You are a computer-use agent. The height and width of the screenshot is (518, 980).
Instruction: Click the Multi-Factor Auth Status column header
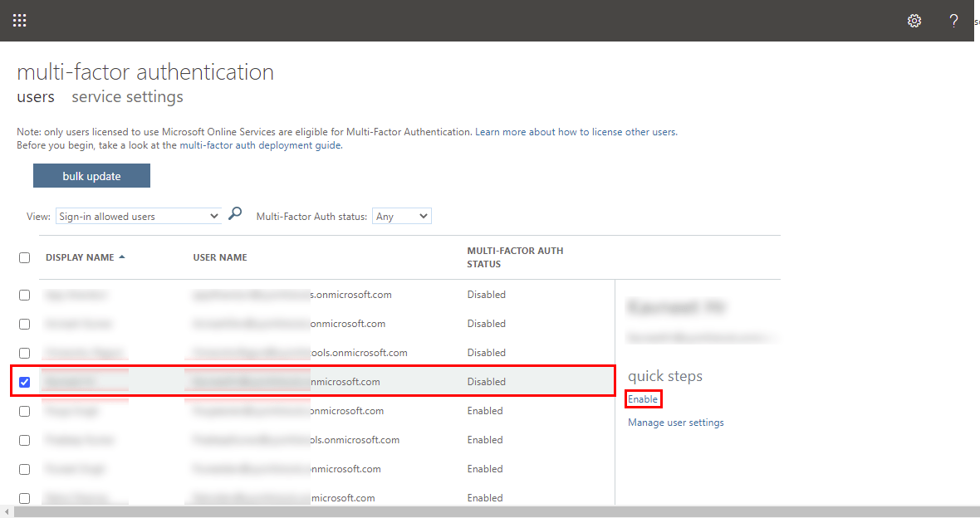click(515, 257)
